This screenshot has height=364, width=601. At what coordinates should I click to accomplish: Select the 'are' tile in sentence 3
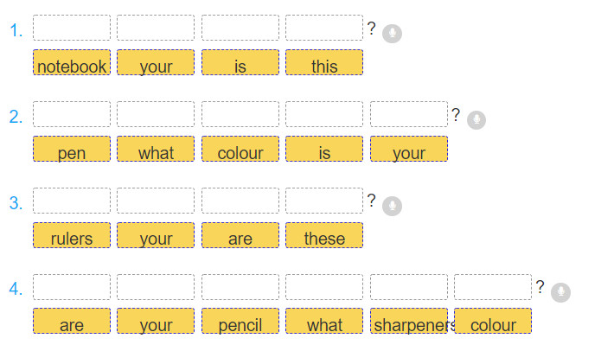coord(240,235)
